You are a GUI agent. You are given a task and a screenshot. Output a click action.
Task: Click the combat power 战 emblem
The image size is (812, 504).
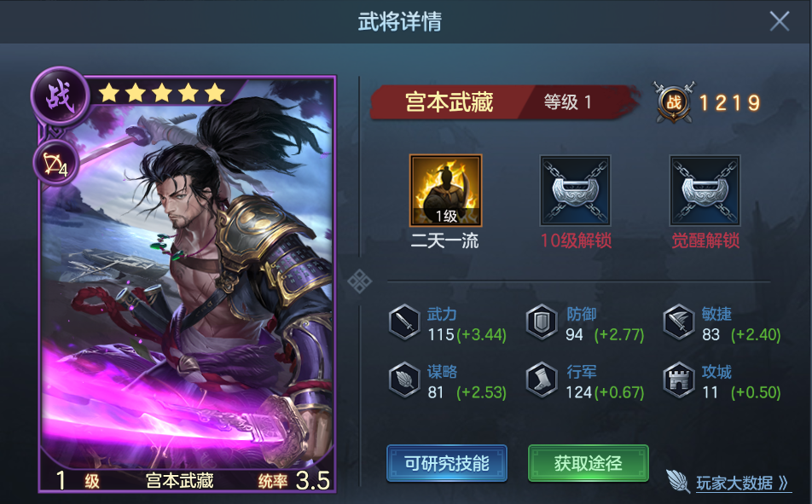point(673,102)
